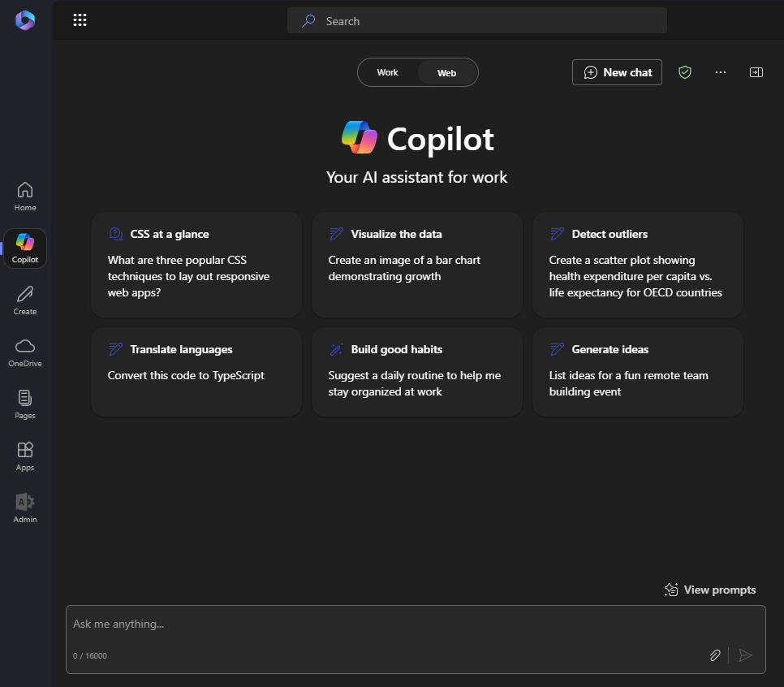Viewport: 784px width, 687px height.
Task: Click the magnifier icon in search bar
Action: point(308,21)
